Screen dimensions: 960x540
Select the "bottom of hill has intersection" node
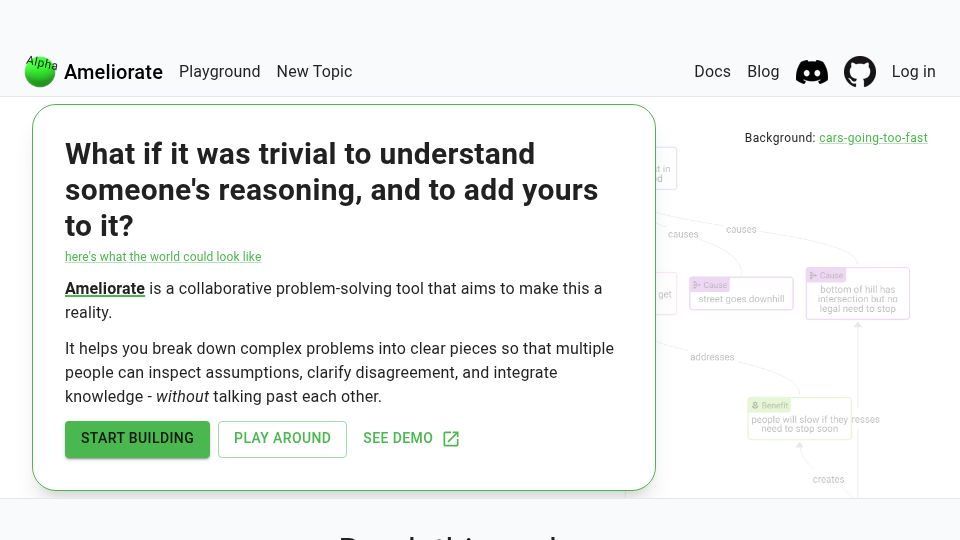(858, 293)
